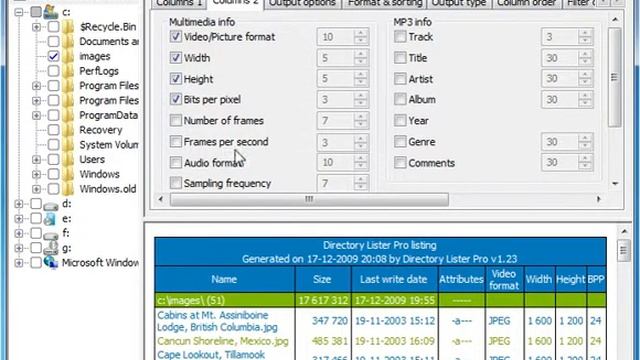The image size is (640, 360).
Task: Expand the ProgramData tree node
Action: coord(36,115)
